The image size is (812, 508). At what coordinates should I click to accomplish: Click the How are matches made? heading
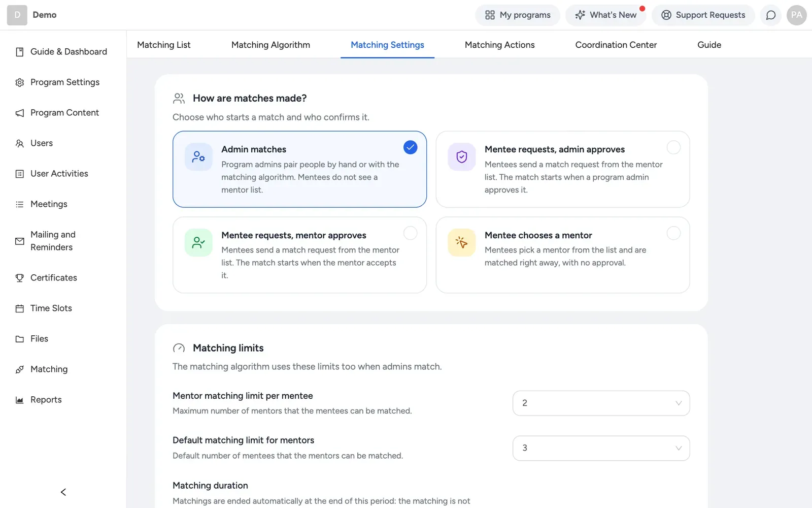(250, 98)
